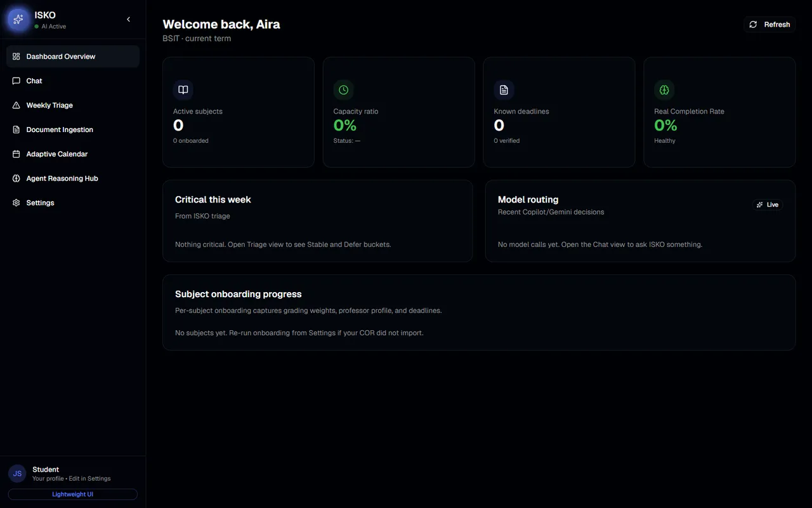The width and height of the screenshot is (812, 508).
Task: Click the Agent Reasoning Hub brain icon
Action: tap(16, 178)
